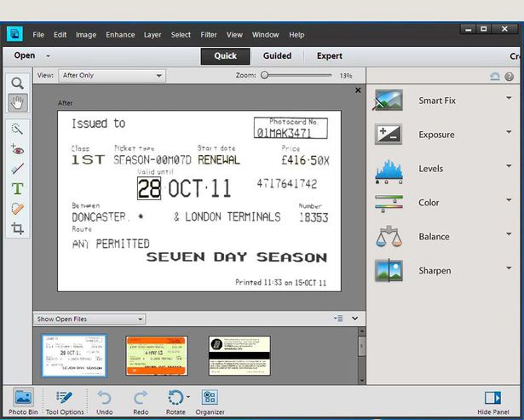Open the Layer menu

click(x=153, y=35)
